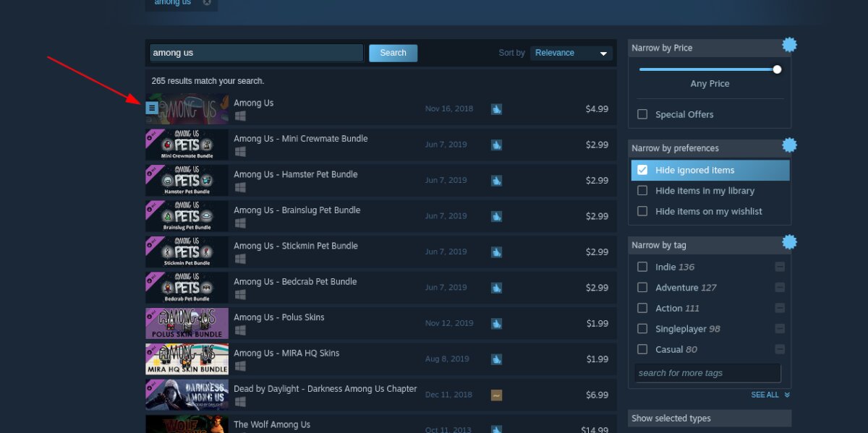The width and height of the screenshot is (868, 433).
Task: Check Hide items on my wishlist
Action: 642,211
